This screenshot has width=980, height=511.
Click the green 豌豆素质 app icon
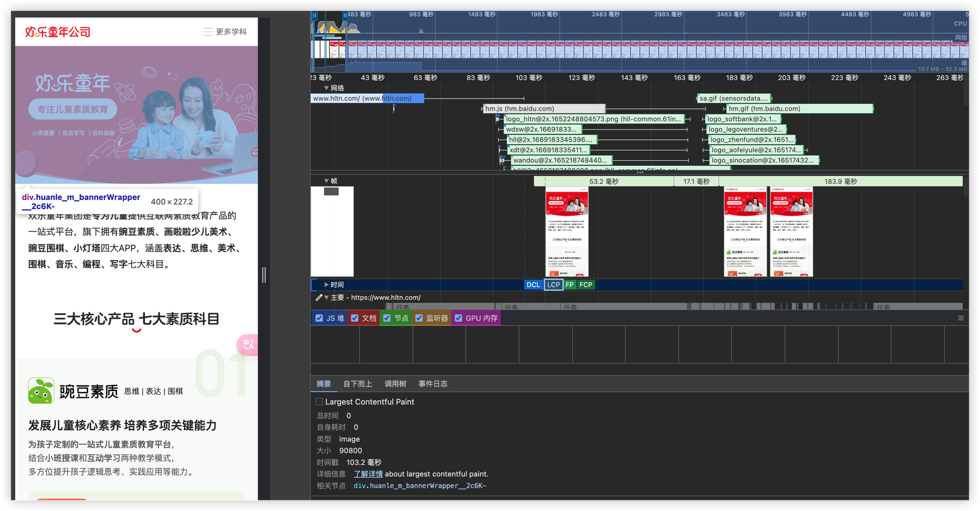[41, 391]
